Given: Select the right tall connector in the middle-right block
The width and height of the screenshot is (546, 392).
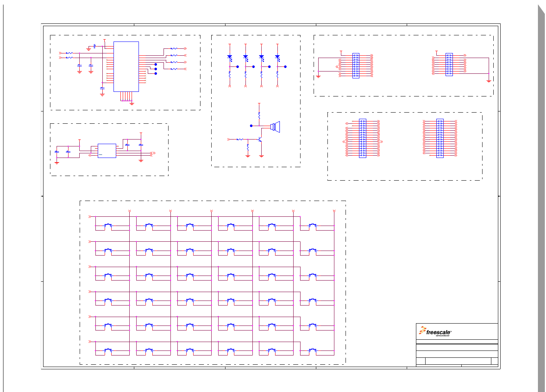Looking at the screenshot, I should pos(440,138).
